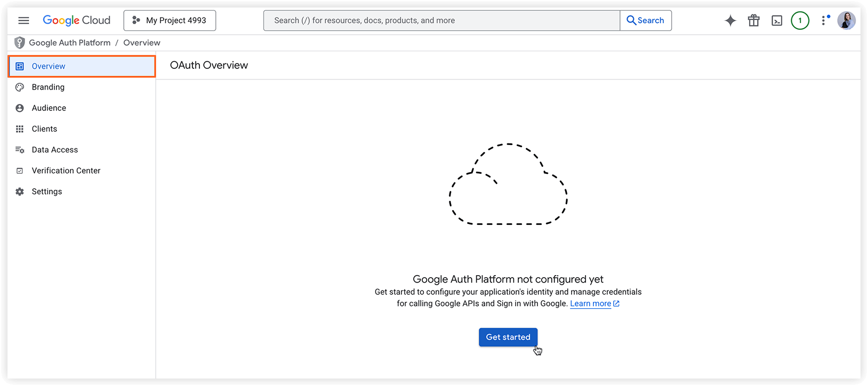Click the Verification Center checkbox icon
The height and width of the screenshot is (386, 868).
20,171
